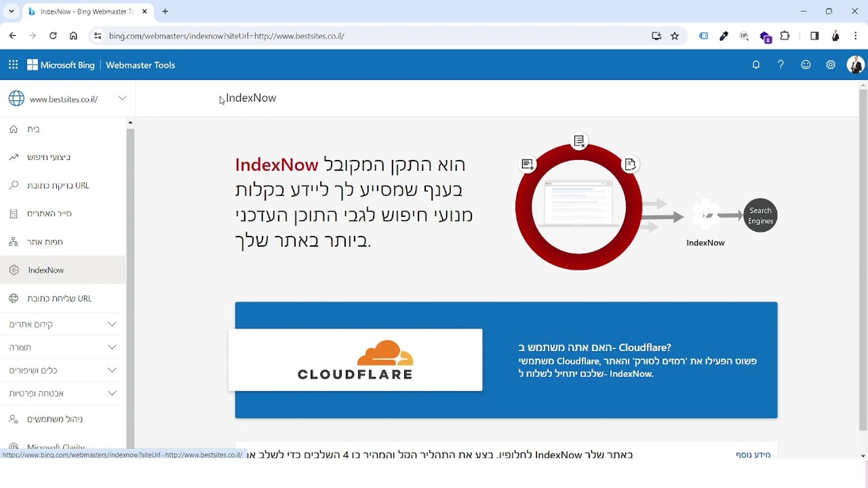The height and width of the screenshot is (488, 868).
Task: Click the Microsoft Bing logo
Action: point(61,65)
